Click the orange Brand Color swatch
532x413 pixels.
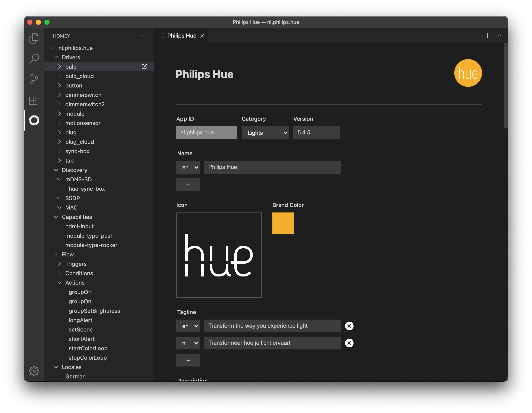click(283, 223)
